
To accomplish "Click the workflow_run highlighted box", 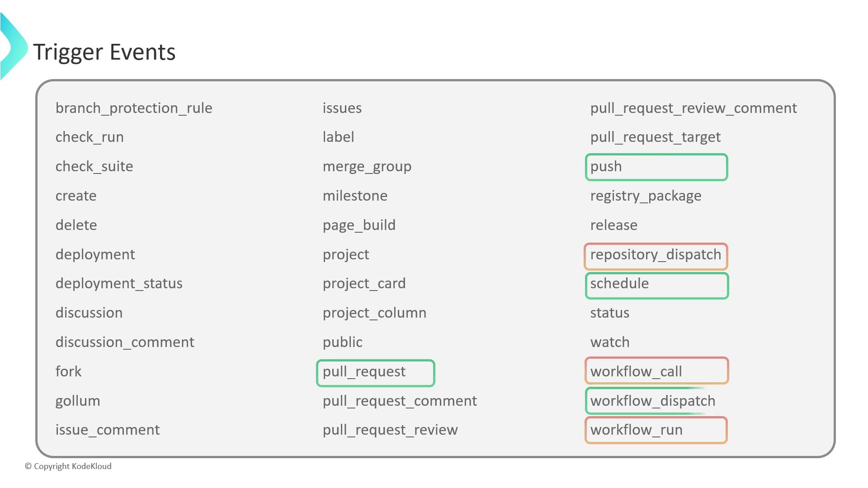I will click(656, 430).
